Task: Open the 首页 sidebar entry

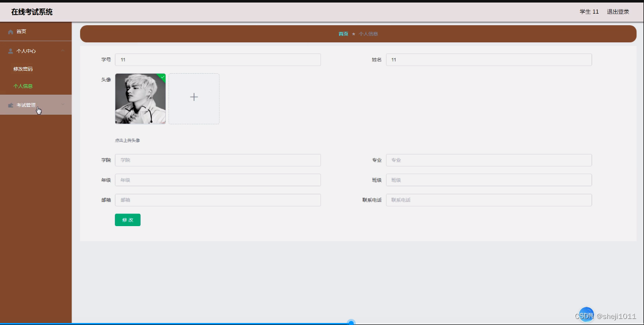Action: pos(23,31)
